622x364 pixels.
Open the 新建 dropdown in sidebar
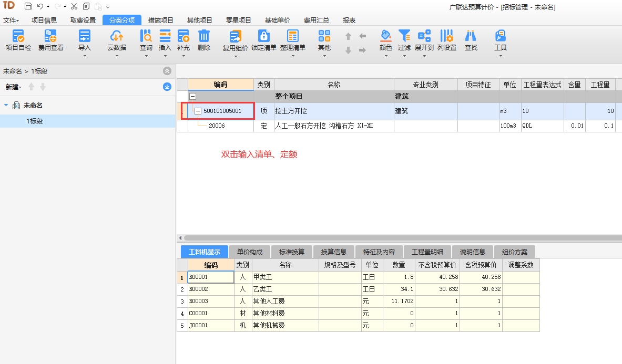point(13,87)
